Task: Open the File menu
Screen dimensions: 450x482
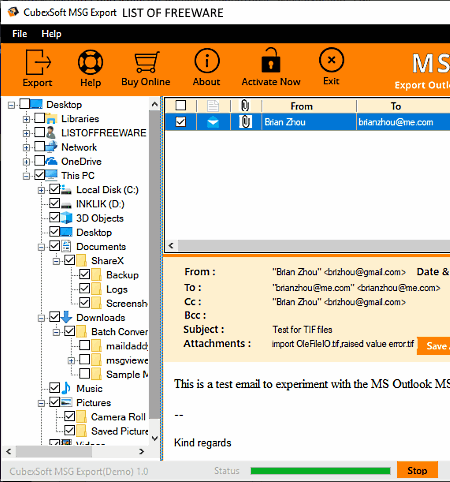Action: coord(20,34)
